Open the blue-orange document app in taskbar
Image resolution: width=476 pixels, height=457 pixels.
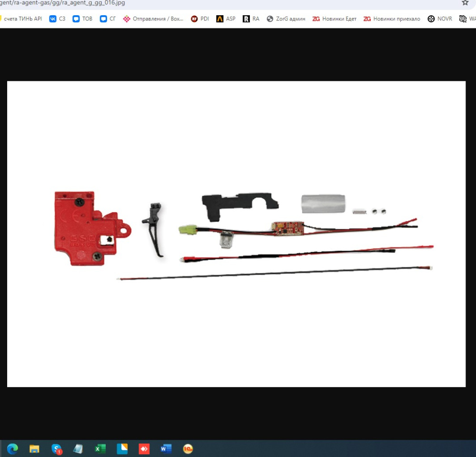click(122, 448)
